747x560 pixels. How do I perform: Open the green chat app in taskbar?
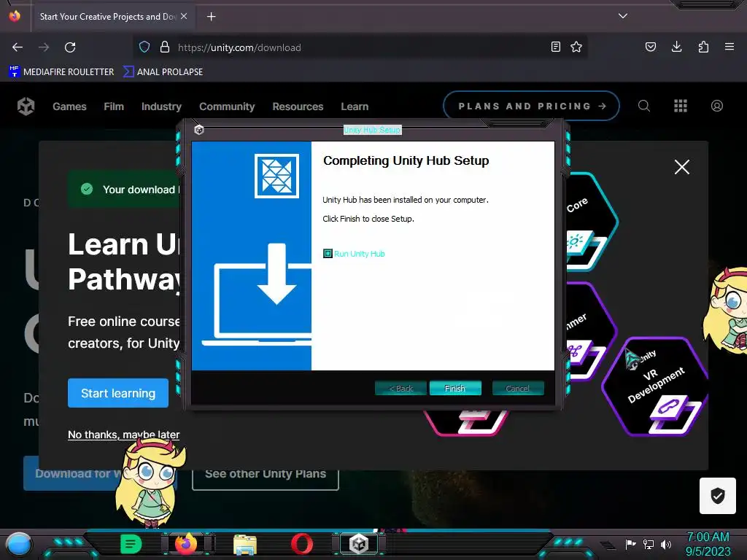(131, 544)
